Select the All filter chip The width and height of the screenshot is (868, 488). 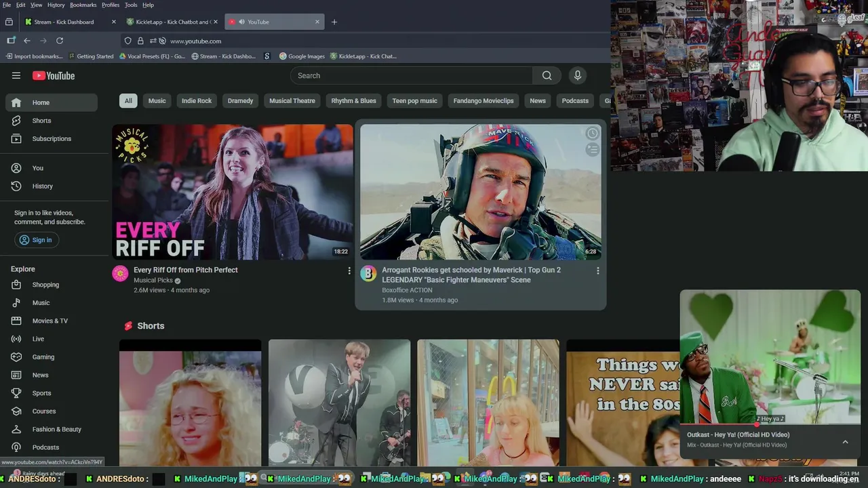[x=128, y=101]
